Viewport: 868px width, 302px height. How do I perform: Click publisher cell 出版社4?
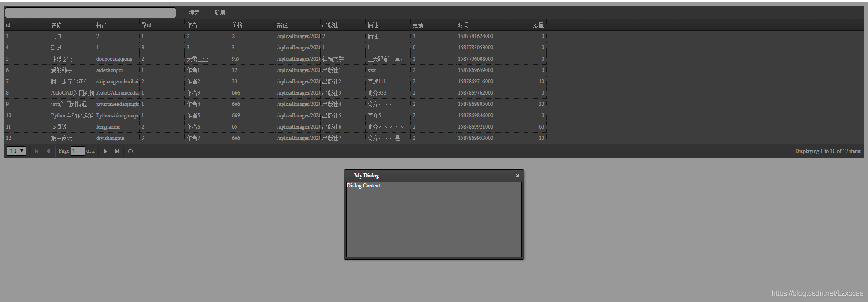tap(343, 104)
